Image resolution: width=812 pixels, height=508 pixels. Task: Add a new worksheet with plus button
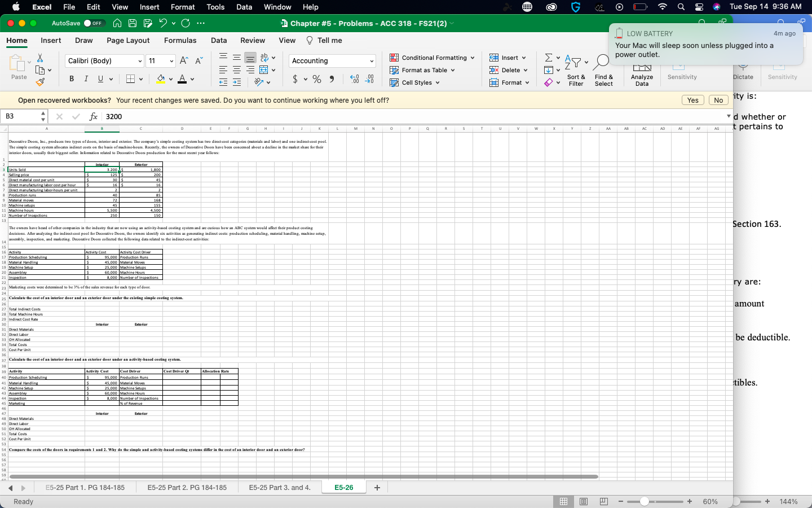(377, 487)
